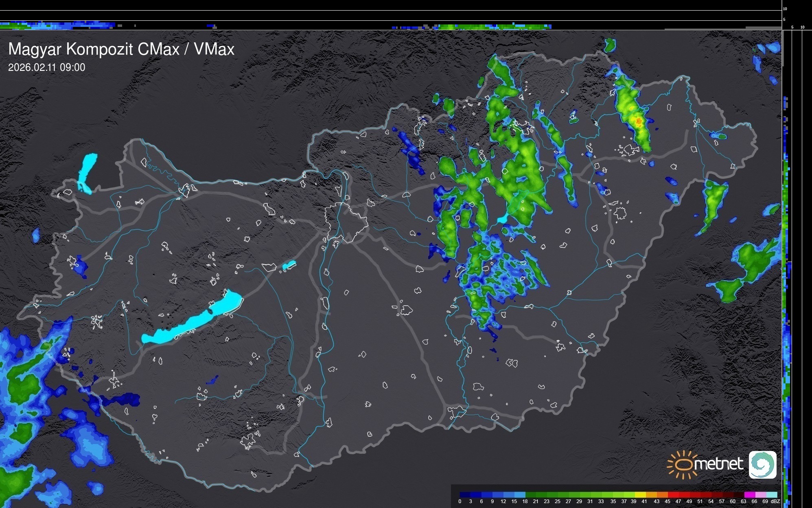Click the 2026.02.11 09:00 timestamp
The width and height of the screenshot is (812, 508).
(x=47, y=68)
